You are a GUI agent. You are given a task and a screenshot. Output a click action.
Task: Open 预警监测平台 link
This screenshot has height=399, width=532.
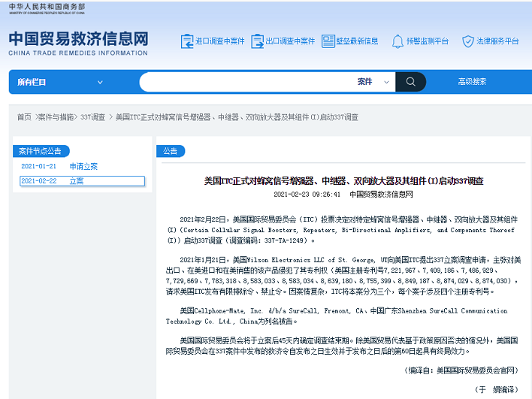(x=428, y=41)
